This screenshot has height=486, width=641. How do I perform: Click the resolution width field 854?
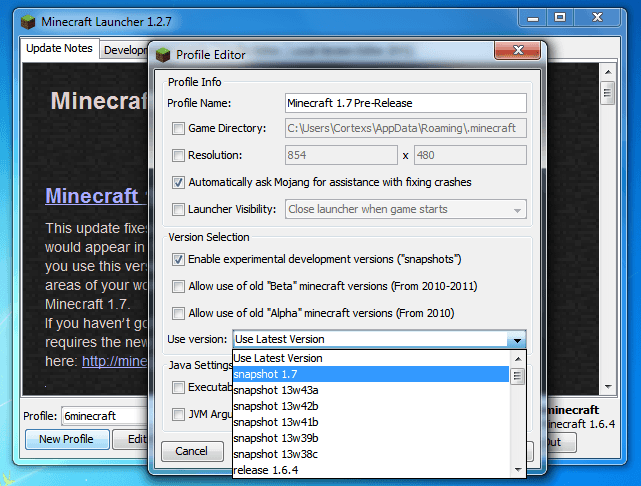(x=341, y=155)
